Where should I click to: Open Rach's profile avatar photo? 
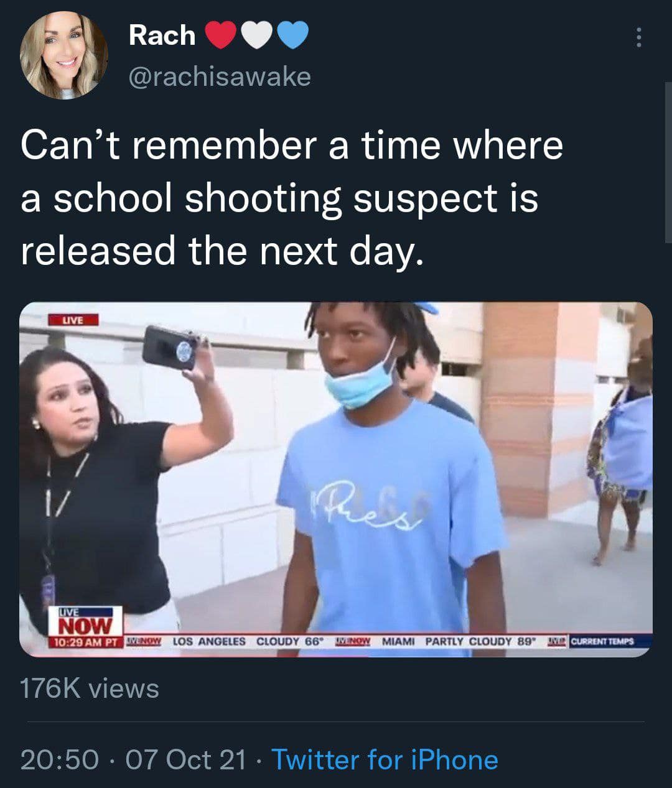(x=65, y=55)
